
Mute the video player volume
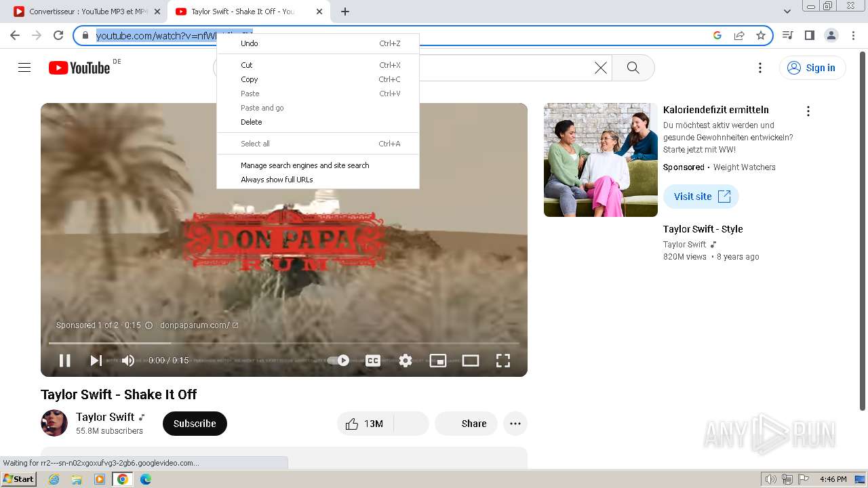point(128,361)
